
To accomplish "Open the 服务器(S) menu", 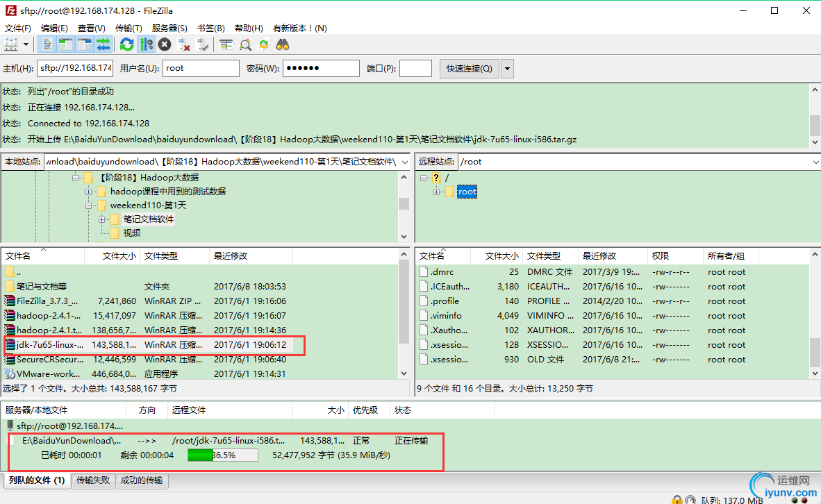I will [169, 28].
